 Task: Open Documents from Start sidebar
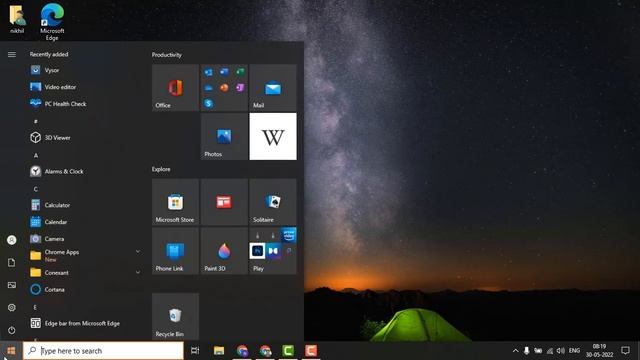pyautogui.click(x=11, y=262)
